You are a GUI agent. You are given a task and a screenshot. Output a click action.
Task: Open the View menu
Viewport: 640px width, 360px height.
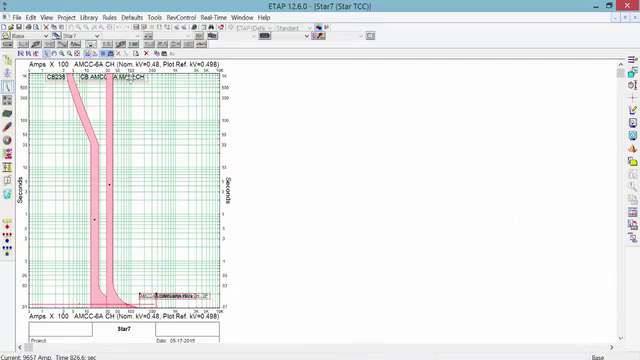coord(47,18)
